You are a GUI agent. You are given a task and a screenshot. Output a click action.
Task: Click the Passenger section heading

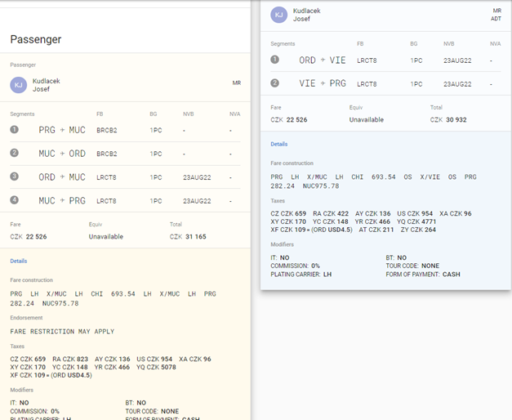36,39
